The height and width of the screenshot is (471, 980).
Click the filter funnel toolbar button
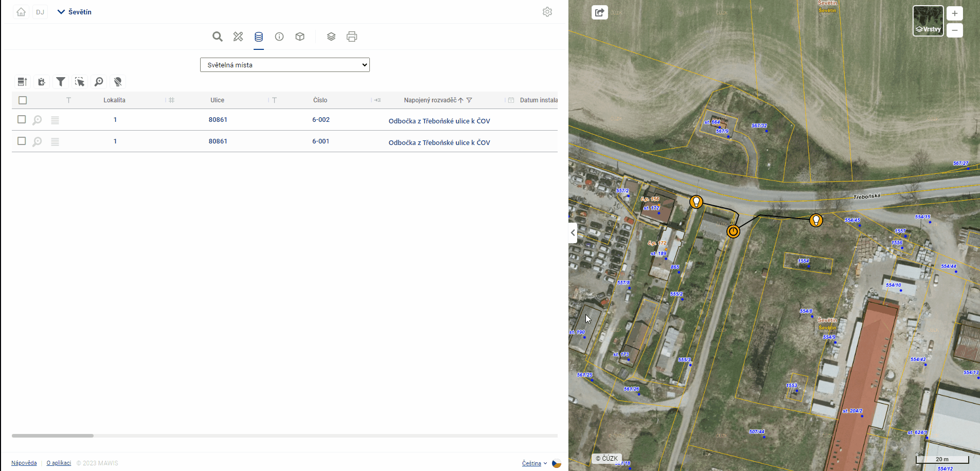click(x=61, y=82)
